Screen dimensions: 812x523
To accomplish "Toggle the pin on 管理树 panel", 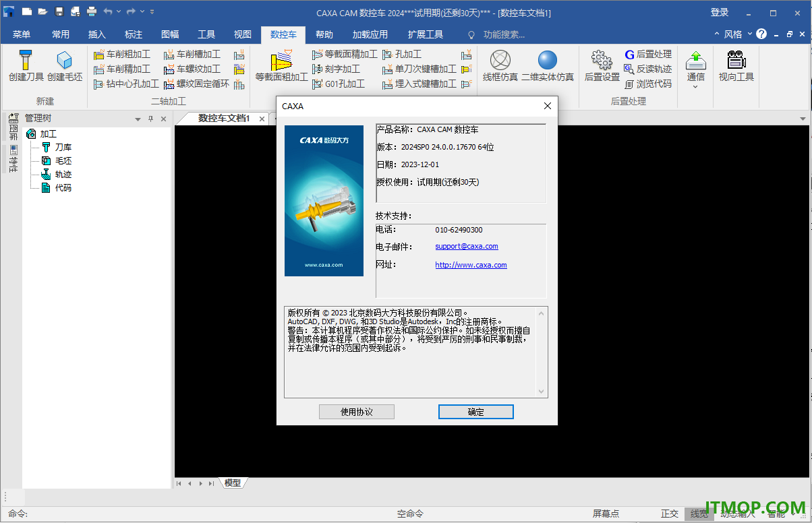I will point(151,119).
